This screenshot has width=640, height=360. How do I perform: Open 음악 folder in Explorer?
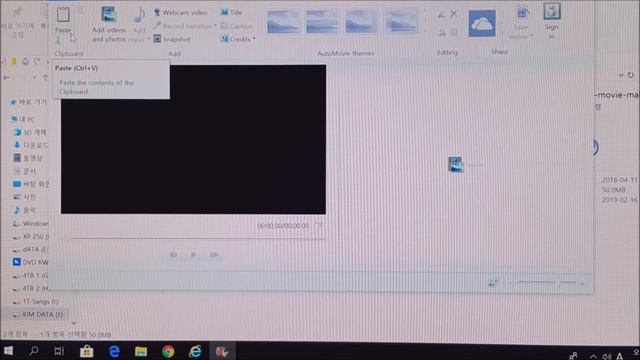coord(24,210)
